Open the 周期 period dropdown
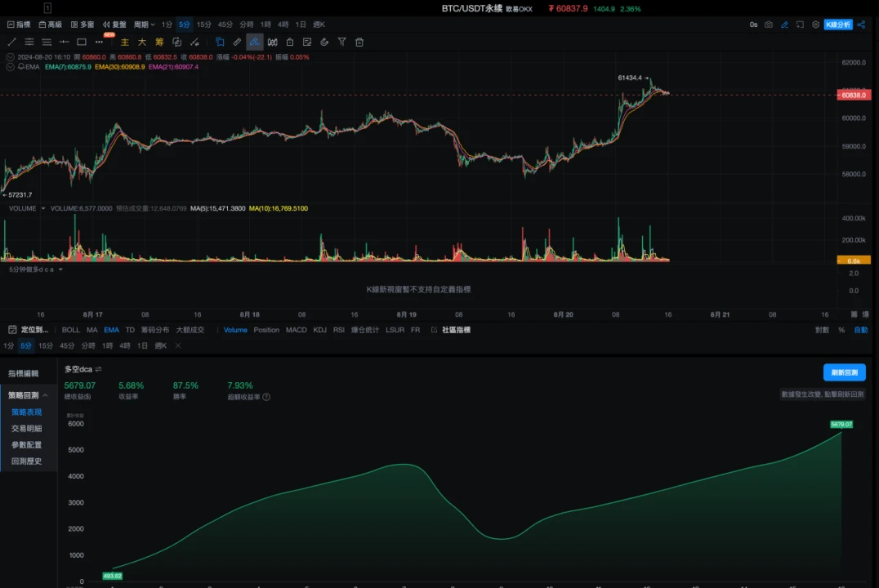Image resolution: width=879 pixels, height=588 pixels. [144, 24]
